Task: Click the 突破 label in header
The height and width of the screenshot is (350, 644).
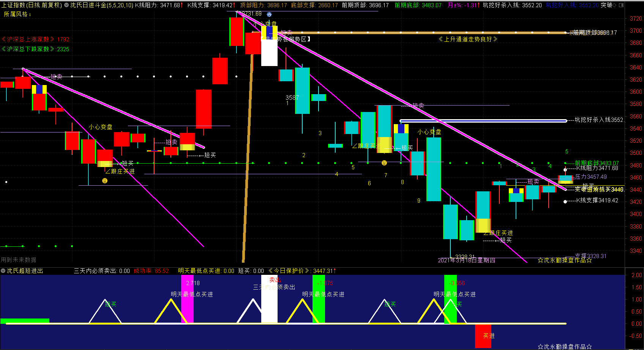Action: click(606, 5)
